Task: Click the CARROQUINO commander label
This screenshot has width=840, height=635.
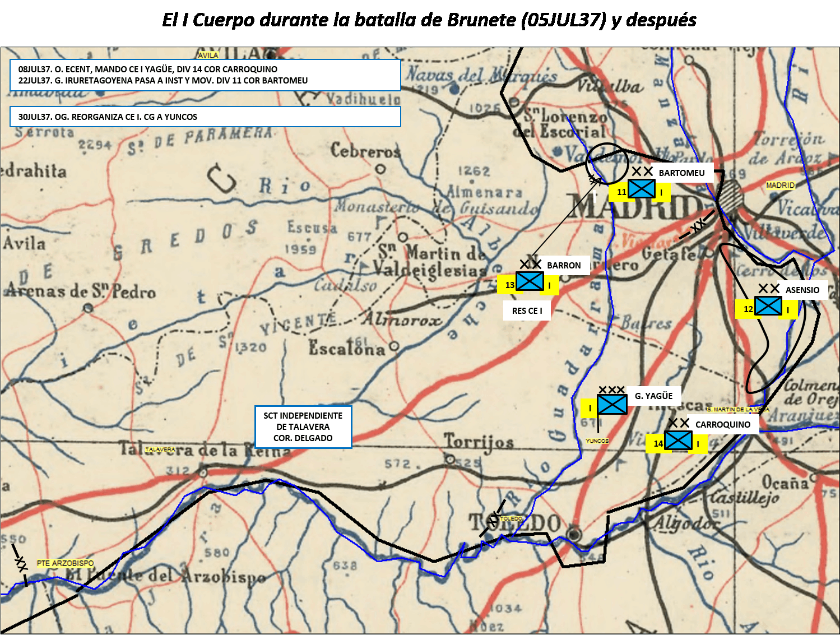Action: (723, 424)
